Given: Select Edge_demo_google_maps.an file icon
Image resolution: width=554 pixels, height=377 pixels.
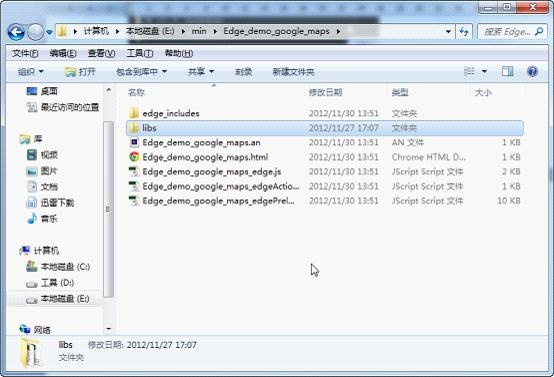Looking at the screenshot, I should tap(134, 142).
